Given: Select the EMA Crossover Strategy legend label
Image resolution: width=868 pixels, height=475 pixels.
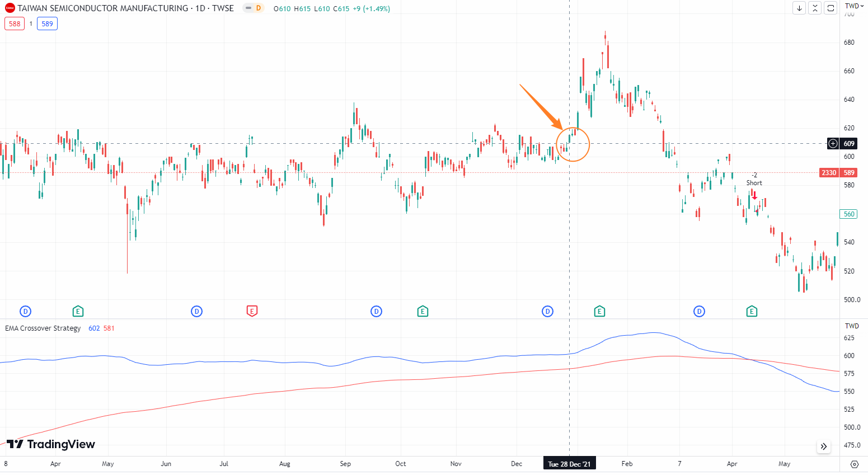Looking at the screenshot, I should 43,328.
